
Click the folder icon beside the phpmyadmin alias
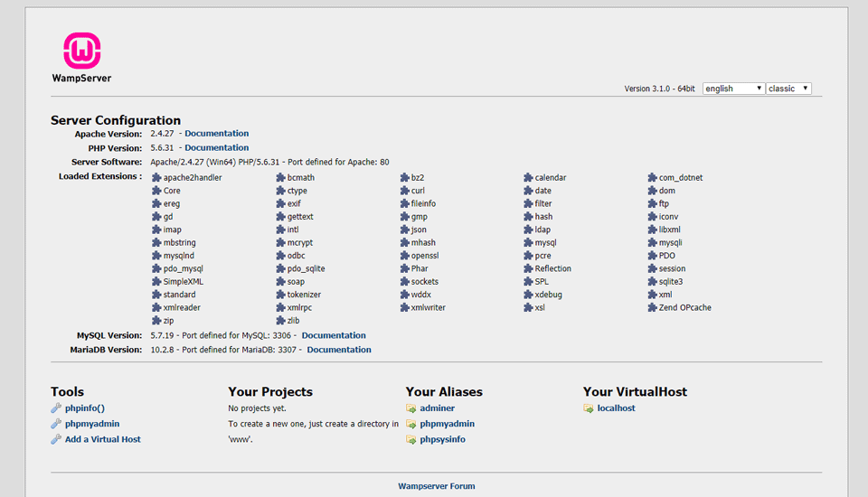click(410, 424)
